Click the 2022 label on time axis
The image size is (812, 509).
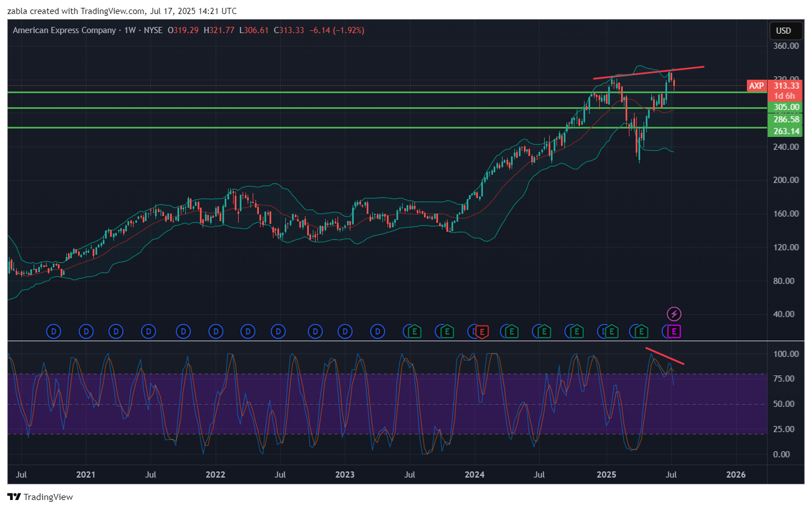pos(216,475)
